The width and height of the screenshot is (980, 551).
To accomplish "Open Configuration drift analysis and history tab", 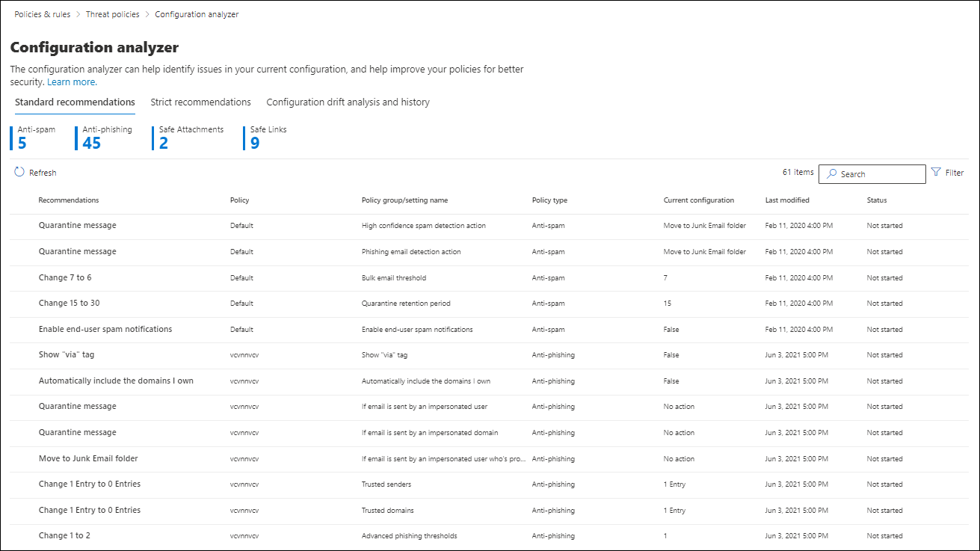I will pyautogui.click(x=348, y=102).
